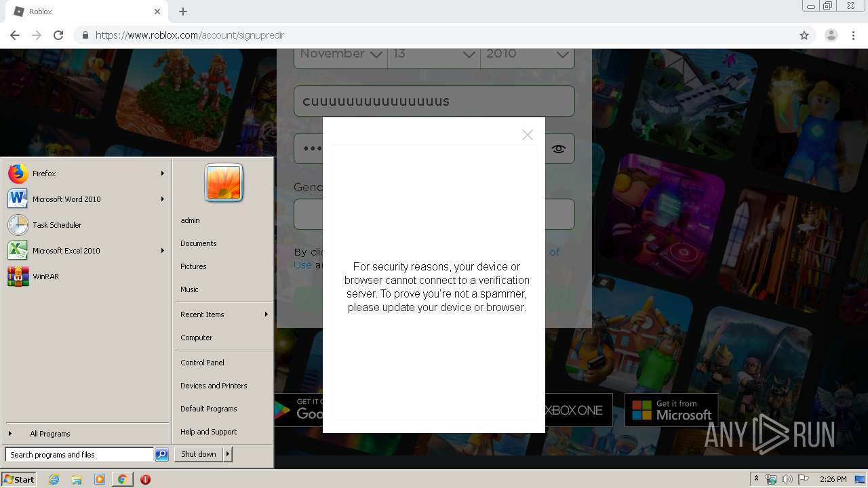The height and width of the screenshot is (488, 868).
Task: Open Internet Explorer in taskbar
Action: 54,479
